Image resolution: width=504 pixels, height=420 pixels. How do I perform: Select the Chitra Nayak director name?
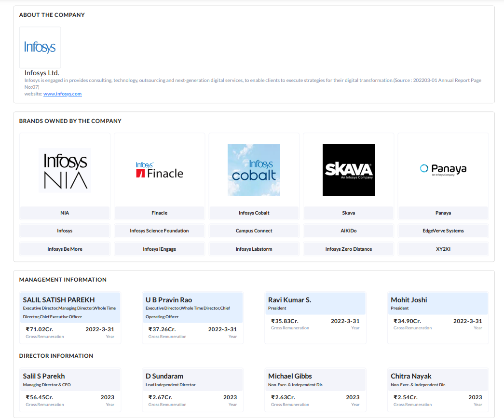[411, 376]
